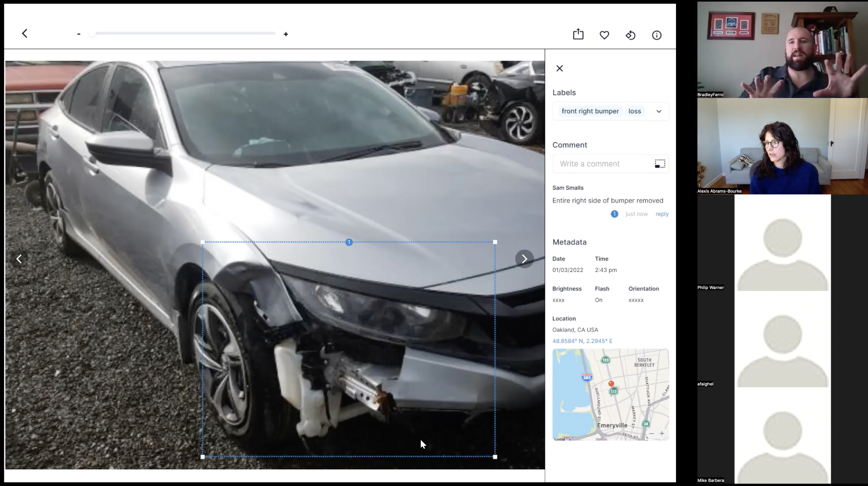Open the GPS coordinates link
868x486 pixels.
582,341
